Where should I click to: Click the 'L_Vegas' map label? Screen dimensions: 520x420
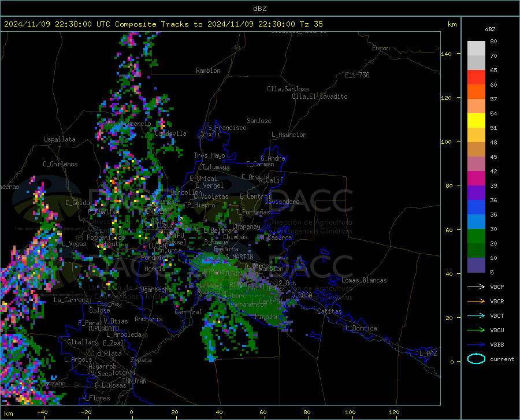pos(74,244)
